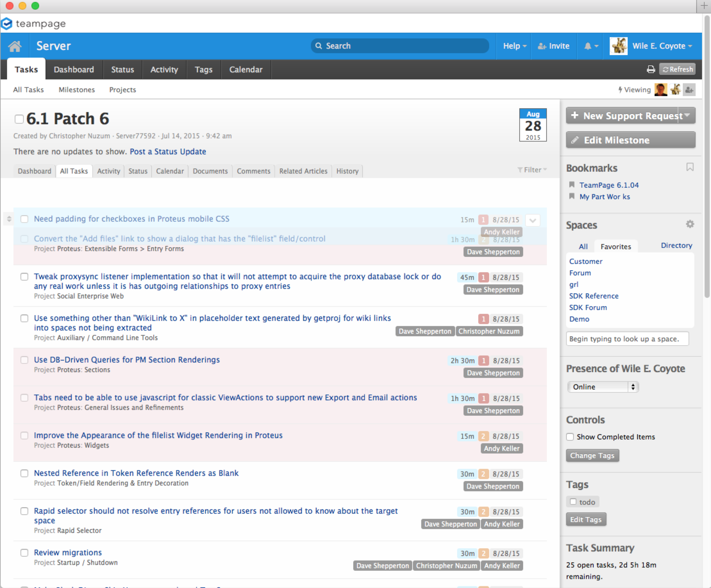Click the bookmark icon in Bookmarks header
The image size is (711, 588).
pyautogui.click(x=690, y=167)
